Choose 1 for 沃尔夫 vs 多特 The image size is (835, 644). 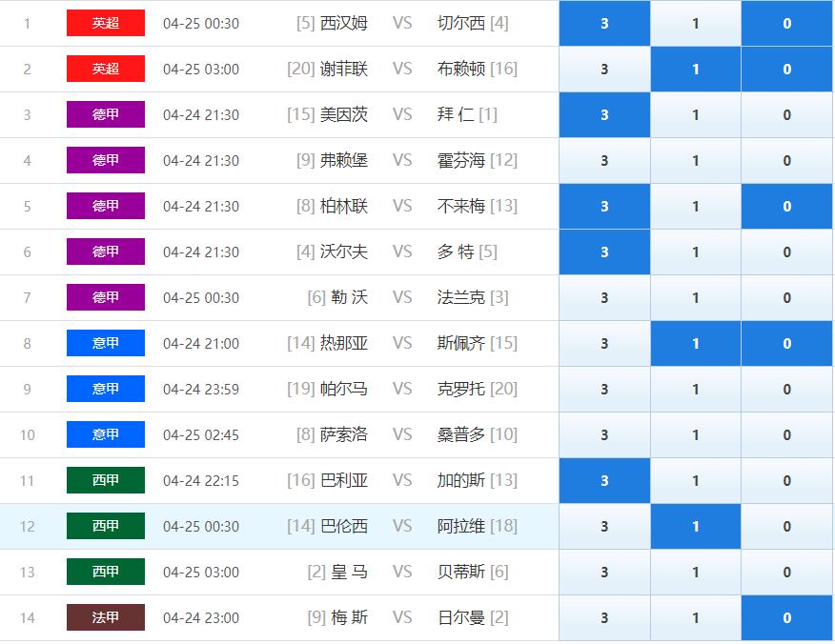(x=696, y=252)
